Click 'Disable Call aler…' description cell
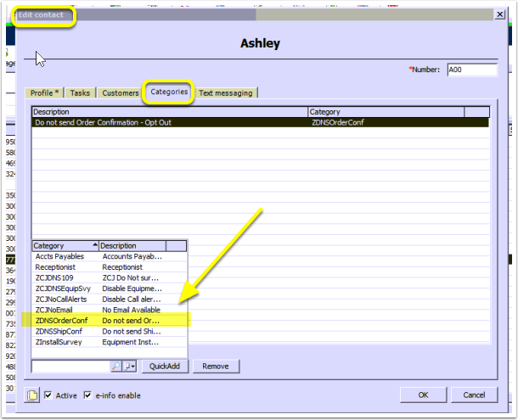 coord(132,300)
